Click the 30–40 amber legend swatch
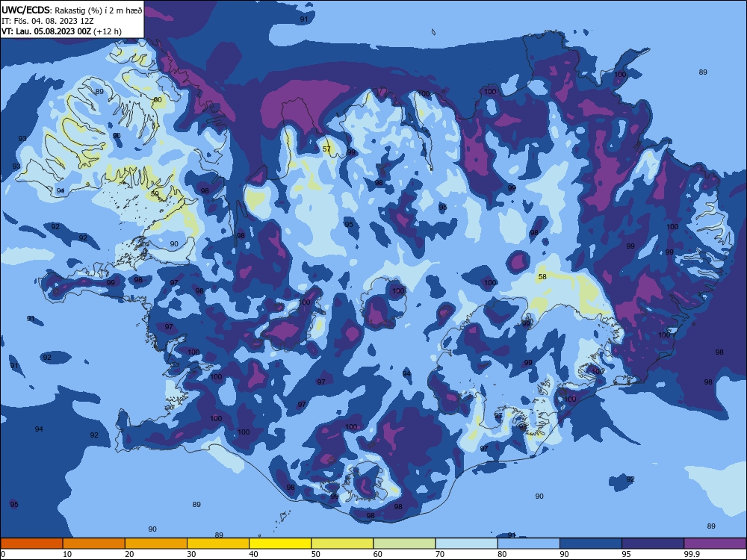The height and width of the screenshot is (560, 747). [218, 544]
